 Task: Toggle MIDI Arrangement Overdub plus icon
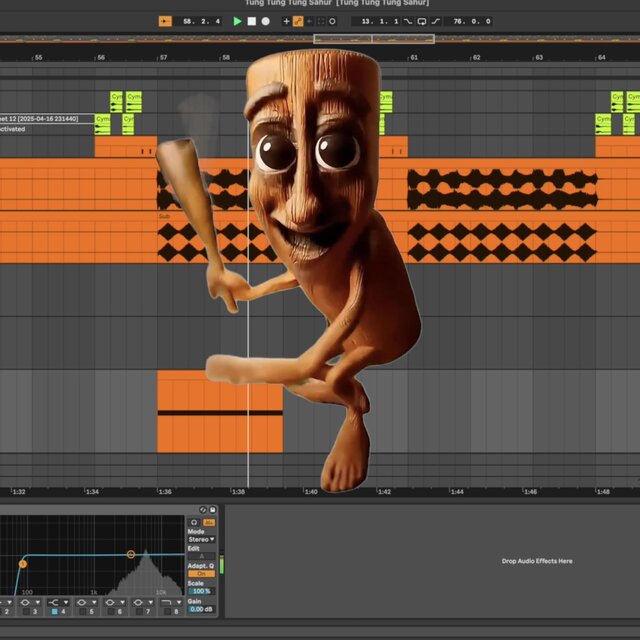(x=286, y=21)
